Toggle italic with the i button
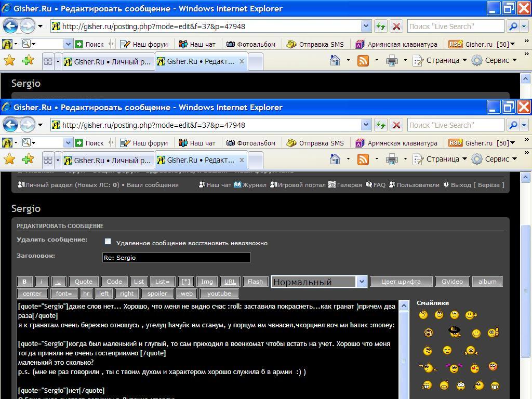Viewport: 532px width, 399px height. pyautogui.click(x=42, y=282)
